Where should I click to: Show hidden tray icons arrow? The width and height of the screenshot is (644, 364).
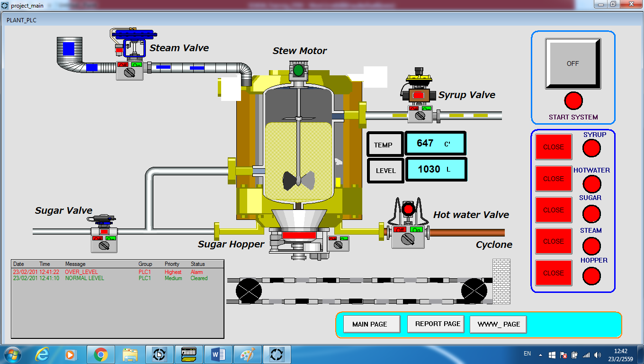pyautogui.click(x=541, y=355)
